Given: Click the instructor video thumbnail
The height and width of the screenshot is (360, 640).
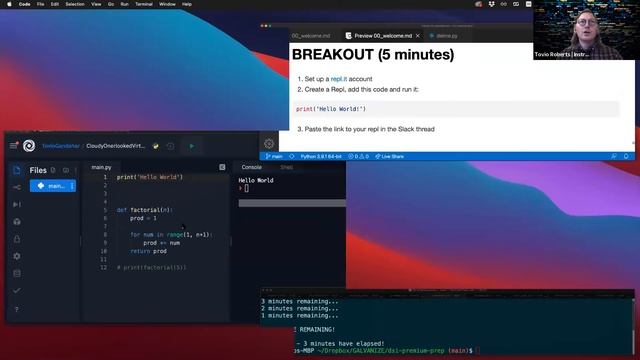Looking at the screenshot, I should tap(586, 30).
